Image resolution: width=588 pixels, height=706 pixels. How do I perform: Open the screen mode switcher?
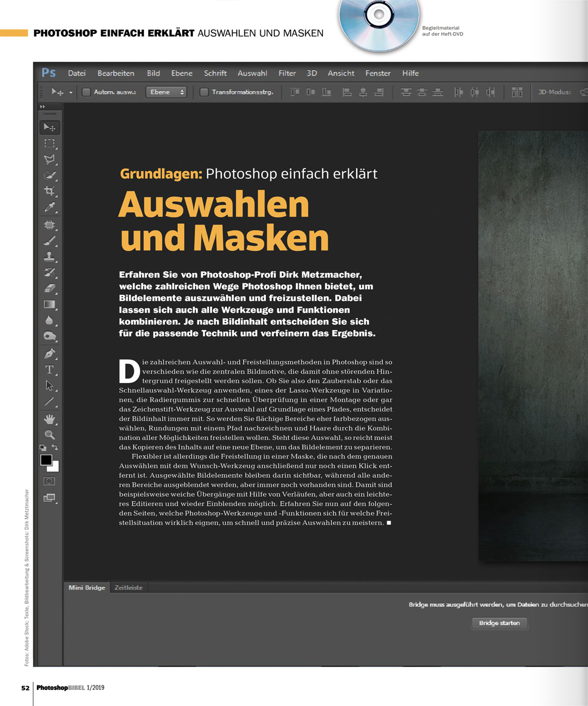click(x=50, y=498)
